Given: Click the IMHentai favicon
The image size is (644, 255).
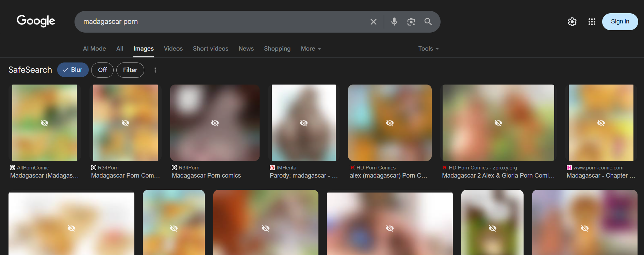Looking at the screenshot, I should tap(272, 167).
